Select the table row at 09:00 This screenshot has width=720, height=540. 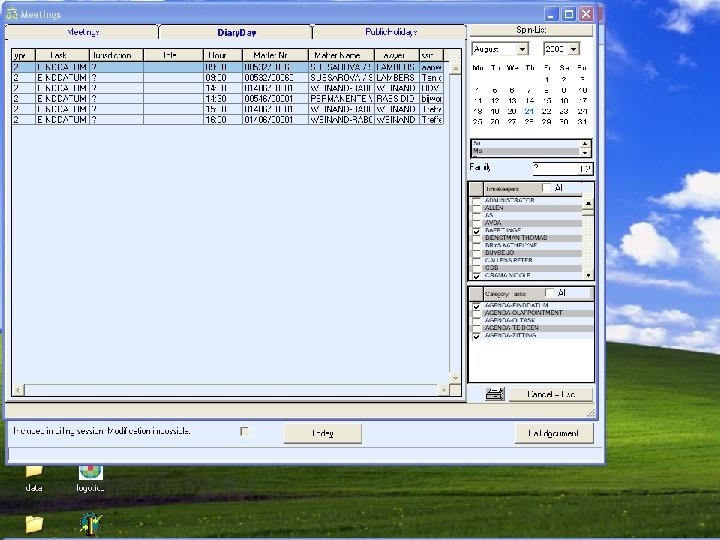tap(227, 78)
